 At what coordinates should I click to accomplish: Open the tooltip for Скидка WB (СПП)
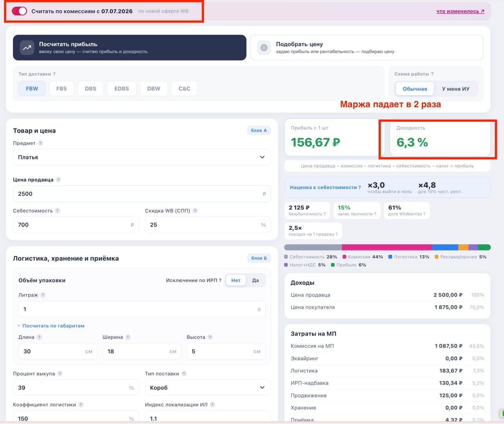(195, 211)
